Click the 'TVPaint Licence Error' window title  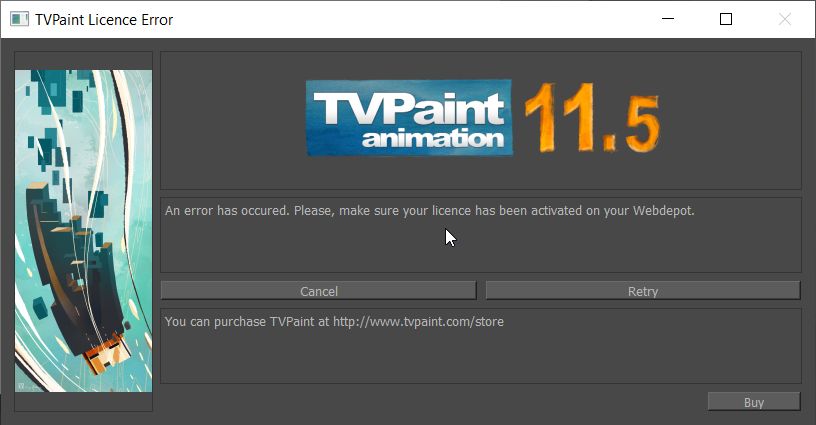pos(104,20)
